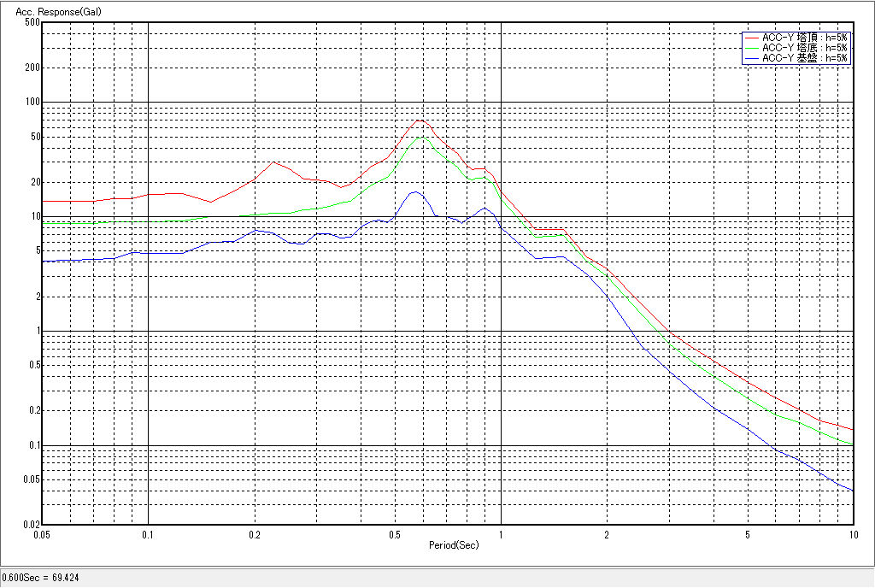Click the 0.02 label on vertical axis

(31, 525)
